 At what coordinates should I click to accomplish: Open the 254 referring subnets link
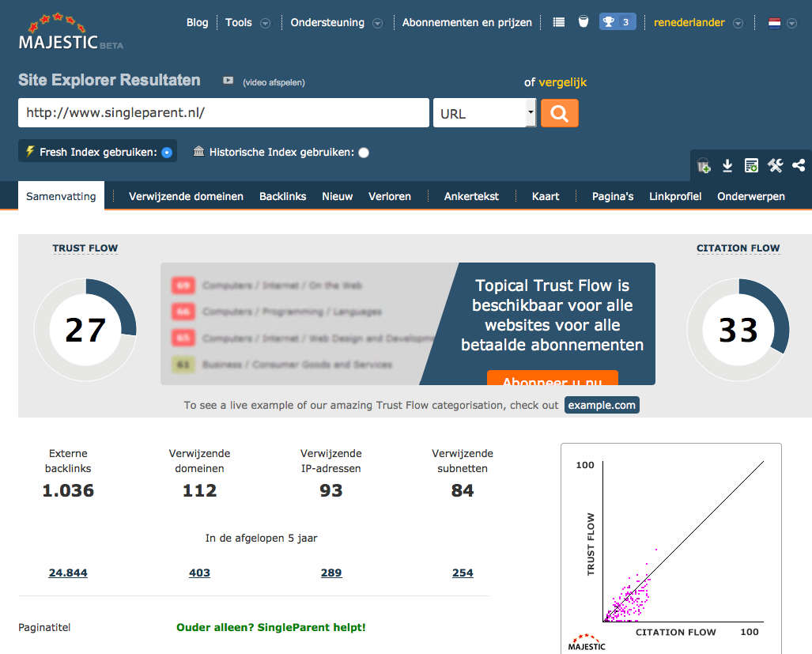click(x=463, y=573)
